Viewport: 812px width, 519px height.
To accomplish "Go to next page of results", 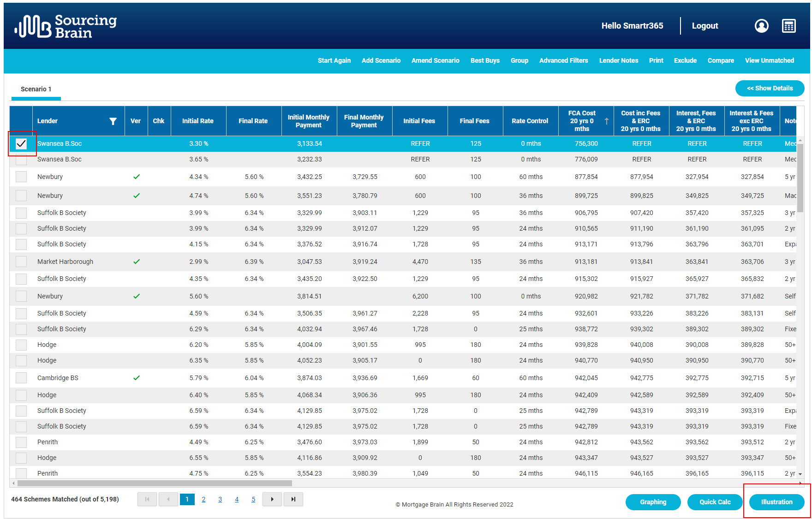I will coord(272,499).
